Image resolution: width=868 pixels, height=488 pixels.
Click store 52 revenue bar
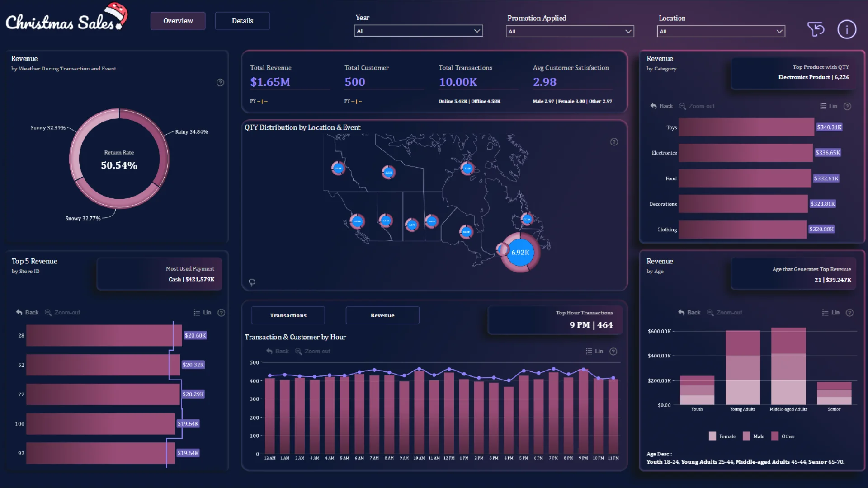103,365
